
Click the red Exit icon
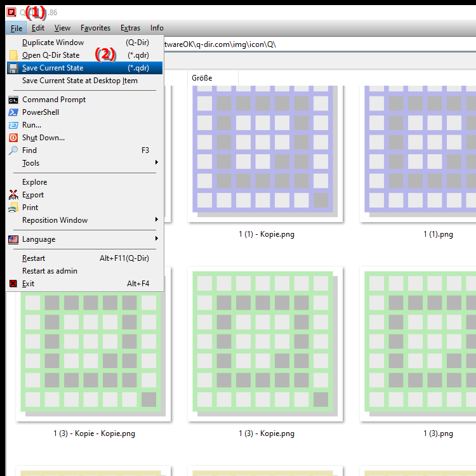point(13,284)
